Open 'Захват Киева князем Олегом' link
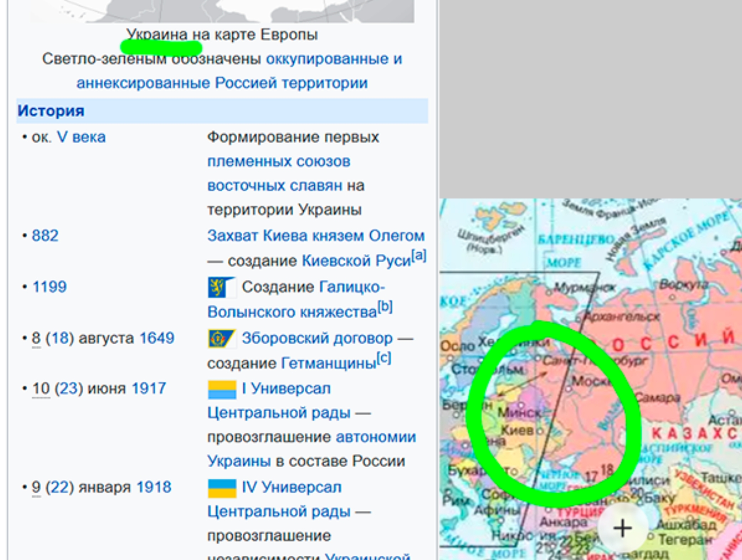 pos(316,236)
